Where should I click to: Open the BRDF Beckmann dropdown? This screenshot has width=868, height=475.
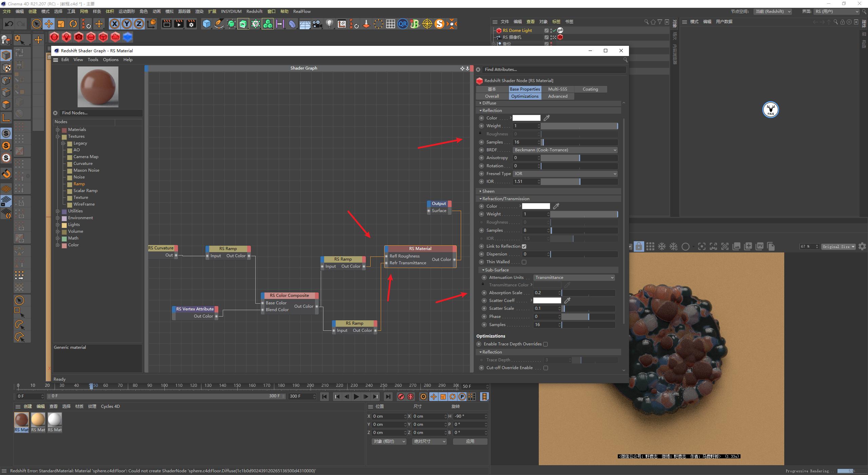point(565,150)
